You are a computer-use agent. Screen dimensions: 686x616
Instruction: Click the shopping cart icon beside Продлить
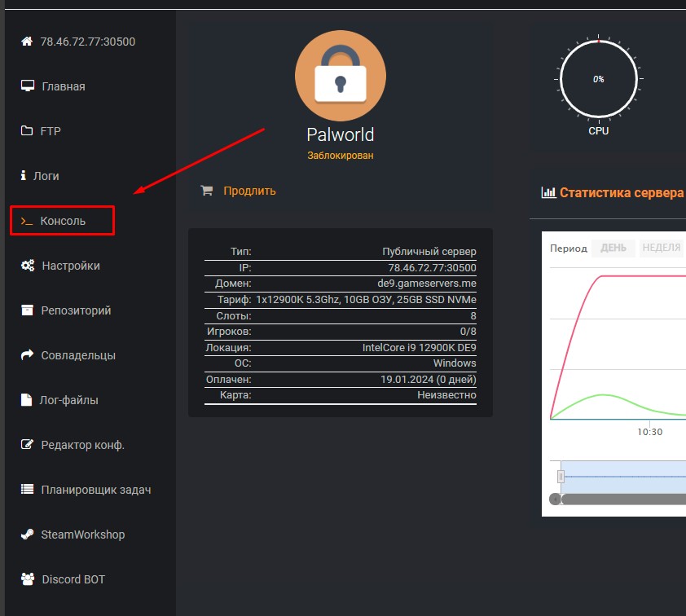pos(207,191)
